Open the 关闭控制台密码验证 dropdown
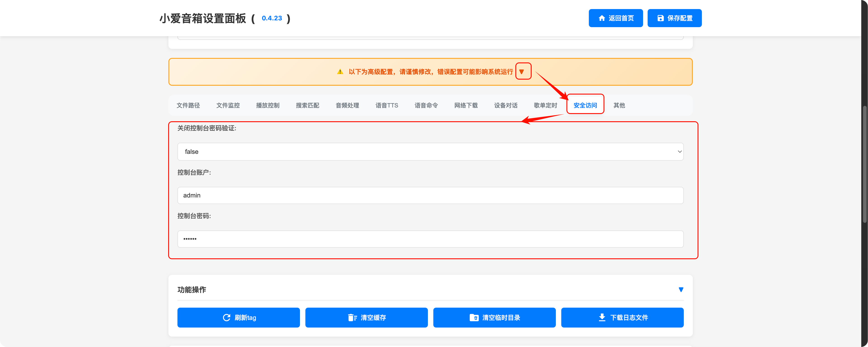The width and height of the screenshot is (868, 347). click(x=430, y=151)
